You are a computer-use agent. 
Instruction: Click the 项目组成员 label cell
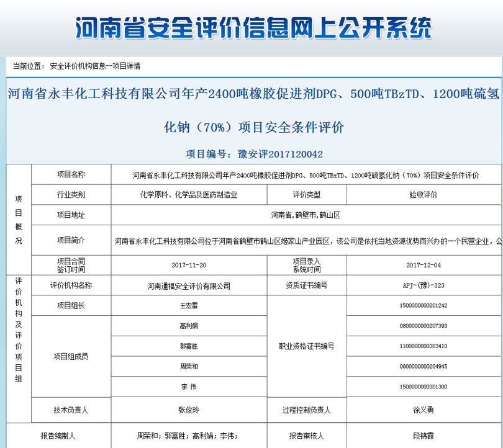click(71, 356)
